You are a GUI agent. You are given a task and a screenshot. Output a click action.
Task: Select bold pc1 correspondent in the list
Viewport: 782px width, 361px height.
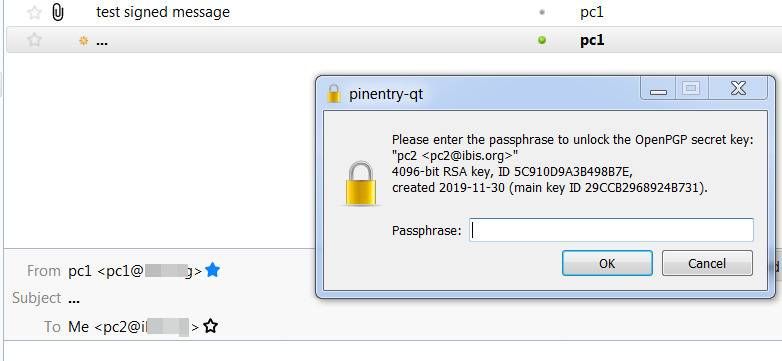coord(592,40)
